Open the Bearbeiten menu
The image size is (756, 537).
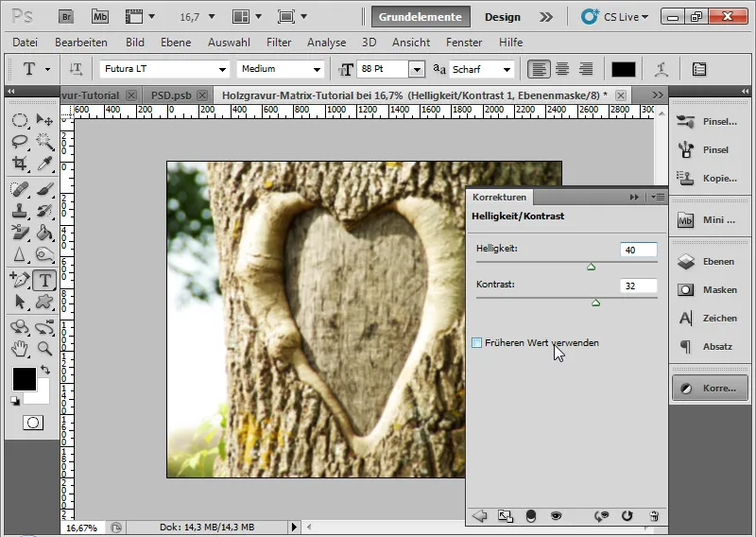pyautogui.click(x=81, y=43)
